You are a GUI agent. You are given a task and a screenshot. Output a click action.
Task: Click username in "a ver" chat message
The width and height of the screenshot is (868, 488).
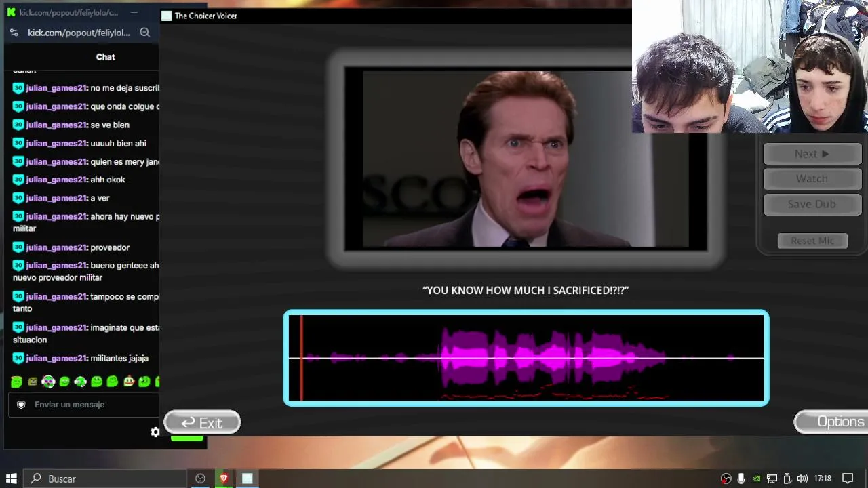[56, 198]
